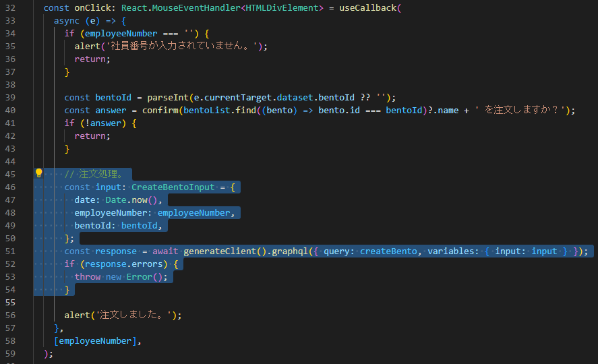The image size is (598, 364).
Task: Click '!answer' condition on line 41
Action: pos(103,123)
